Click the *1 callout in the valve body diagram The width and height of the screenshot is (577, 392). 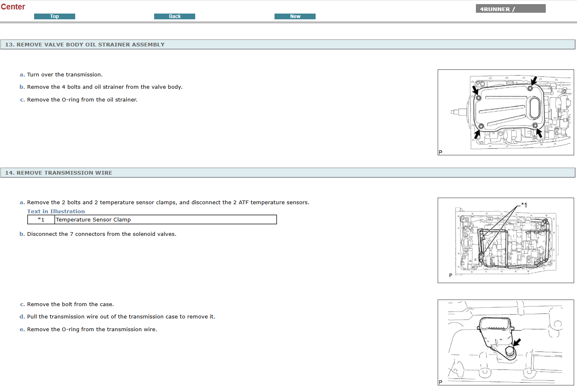(x=524, y=205)
